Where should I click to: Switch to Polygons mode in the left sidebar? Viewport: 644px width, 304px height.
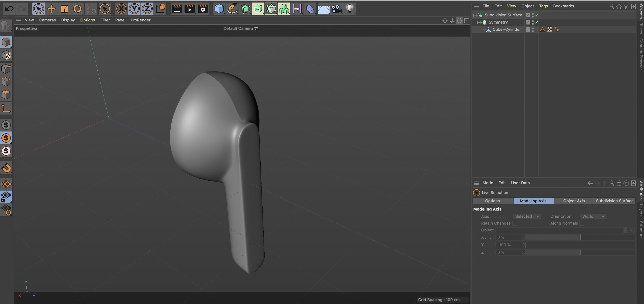pyautogui.click(x=6, y=95)
